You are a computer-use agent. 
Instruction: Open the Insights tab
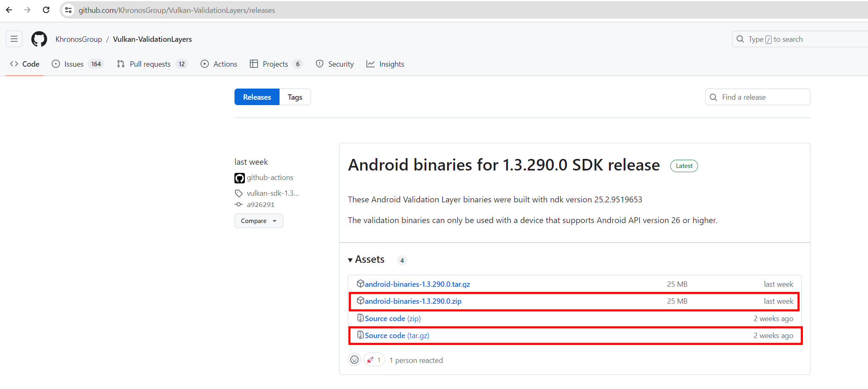[385, 64]
